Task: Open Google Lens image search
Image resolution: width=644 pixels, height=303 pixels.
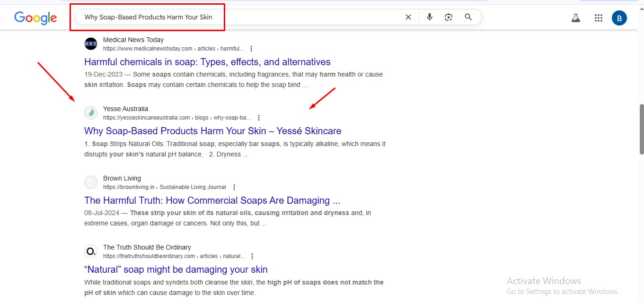Action: (449, 17)
